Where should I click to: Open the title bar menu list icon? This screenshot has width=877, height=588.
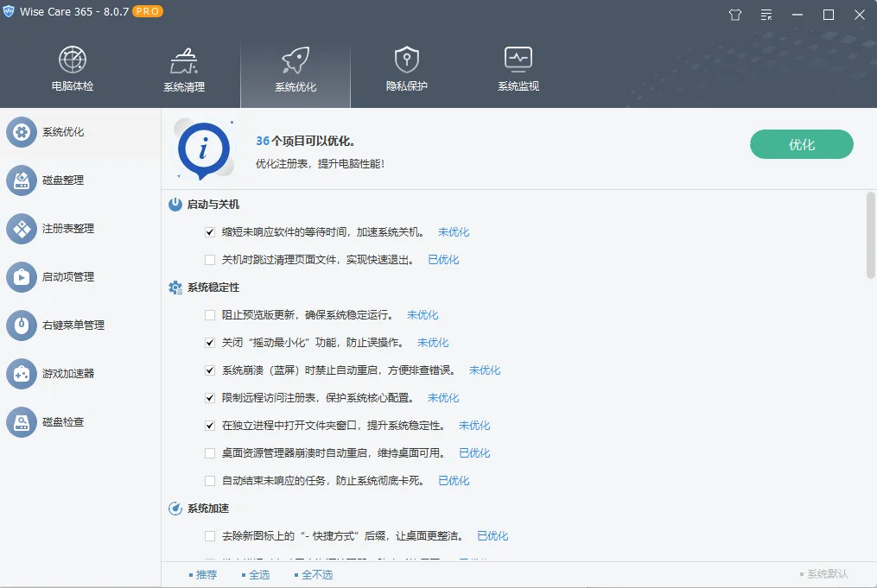(766, 15)
